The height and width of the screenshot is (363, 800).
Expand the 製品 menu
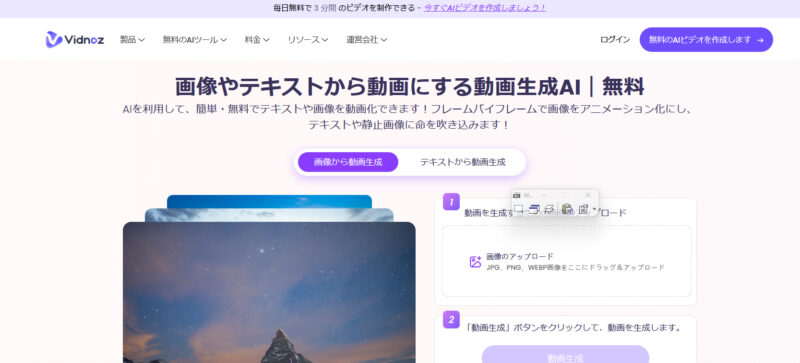click(x=133, y=39)
